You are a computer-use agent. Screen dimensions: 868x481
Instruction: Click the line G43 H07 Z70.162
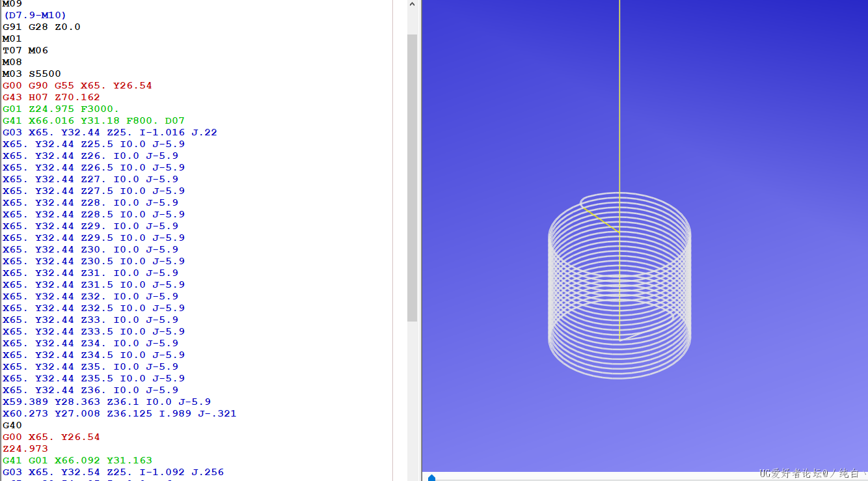coord(51,97)
